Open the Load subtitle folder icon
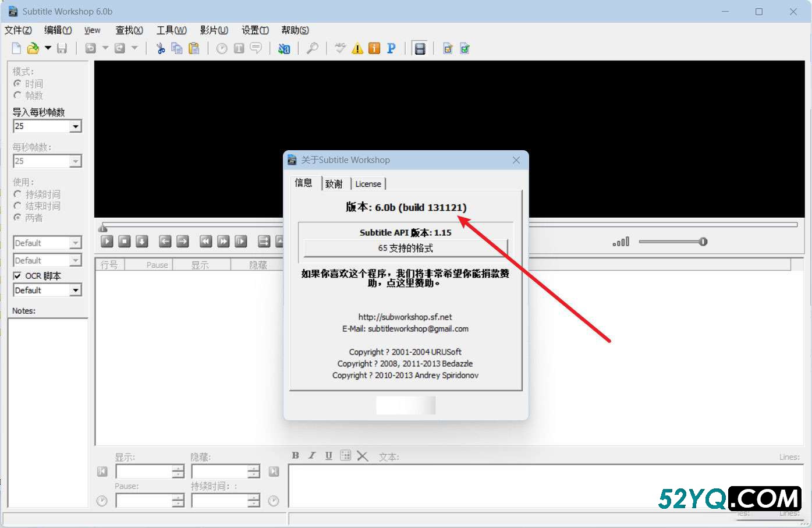This screenshot has height=528, width=812. [x=33, y=48]
